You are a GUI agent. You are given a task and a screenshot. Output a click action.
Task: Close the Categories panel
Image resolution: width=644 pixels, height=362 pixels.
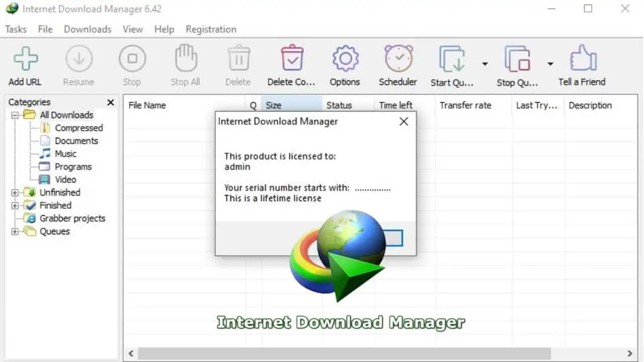pos(111,103)
